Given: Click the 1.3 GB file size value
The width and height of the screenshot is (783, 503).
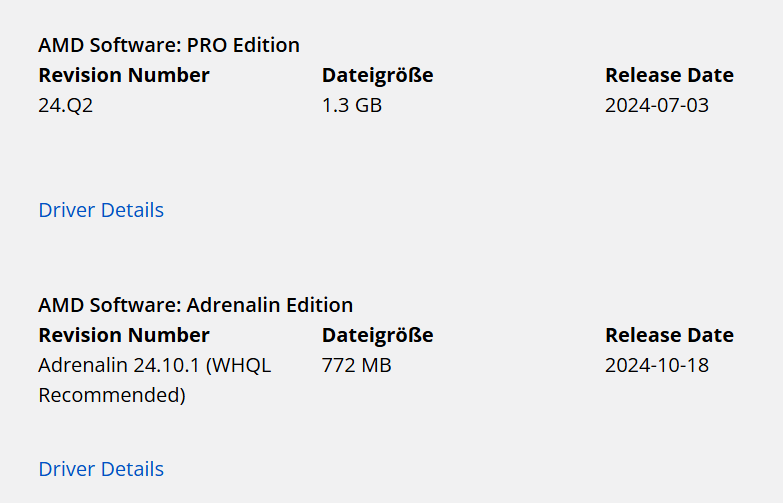Looking at the screenshot, I should tap(352, 105).
